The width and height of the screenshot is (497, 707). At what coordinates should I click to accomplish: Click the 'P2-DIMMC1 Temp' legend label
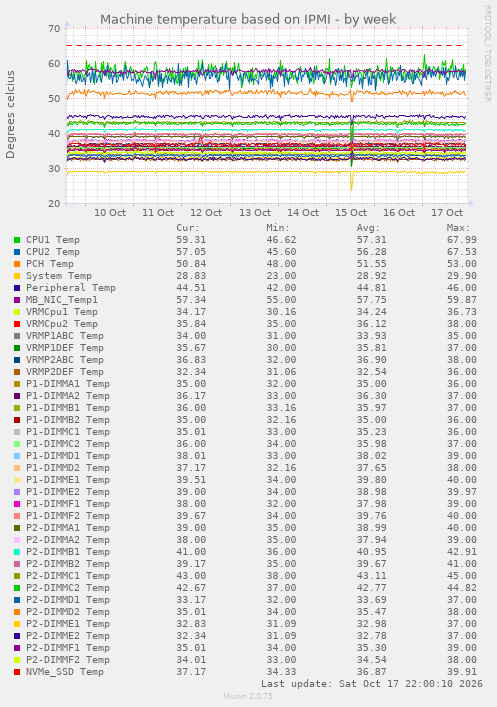[68, 576]
